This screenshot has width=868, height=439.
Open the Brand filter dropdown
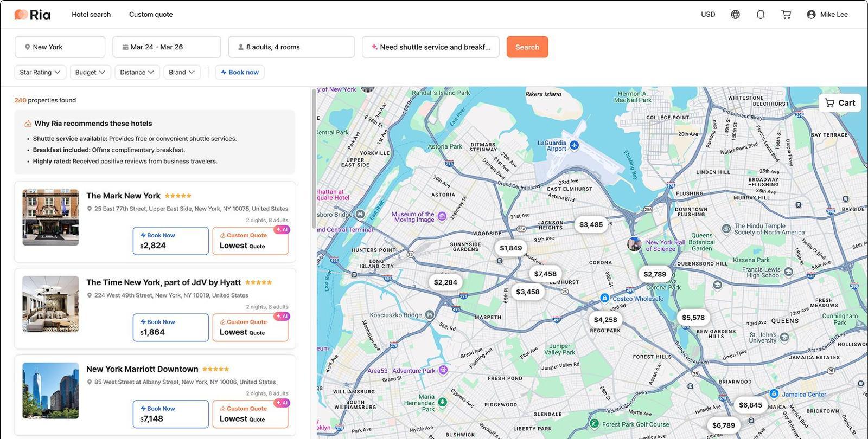pyautogui.click(x=182, y=72)
